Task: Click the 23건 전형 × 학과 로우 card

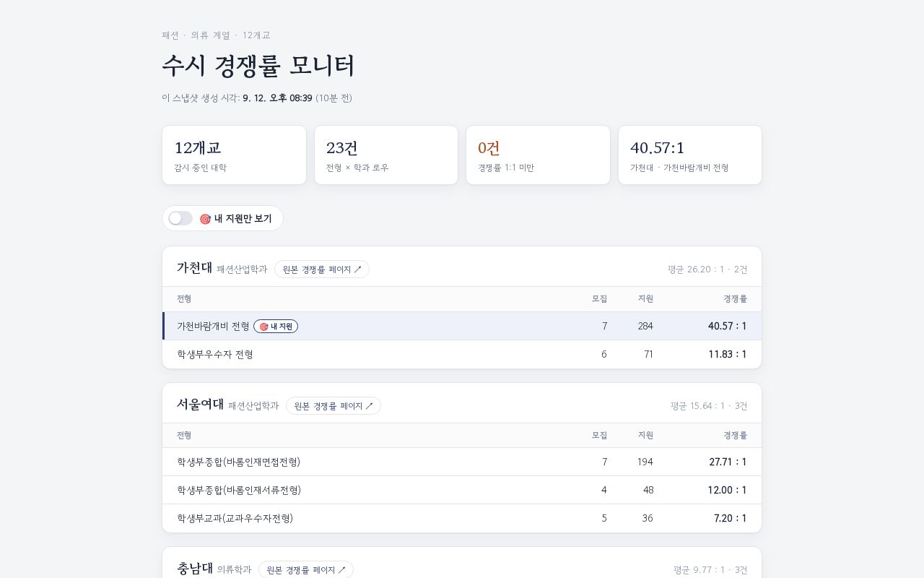Action: 386,155
